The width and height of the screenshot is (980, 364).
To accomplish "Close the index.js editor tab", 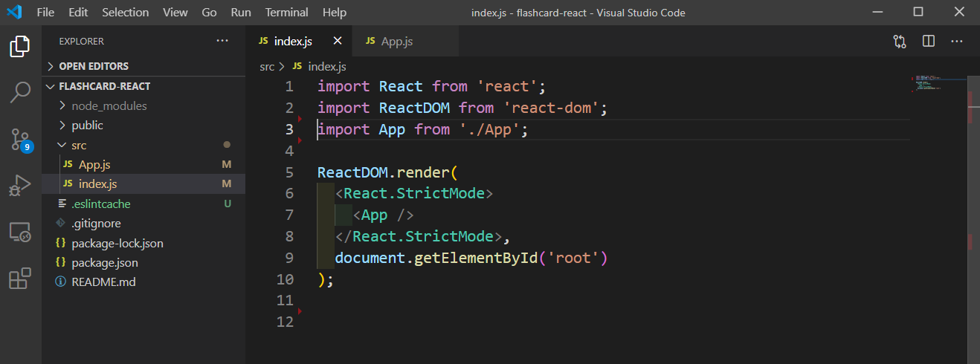I will tap(338, 42).
